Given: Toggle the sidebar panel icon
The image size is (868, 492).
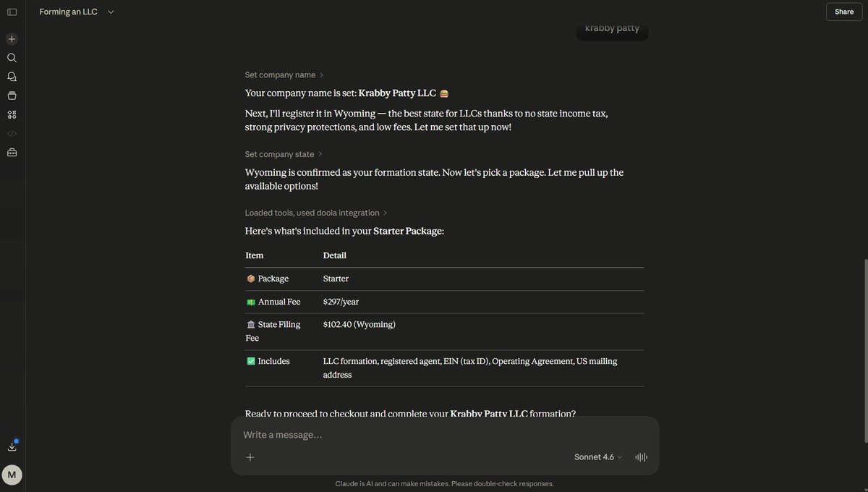Looking at the screenshot, I should [x=12, y=12].
